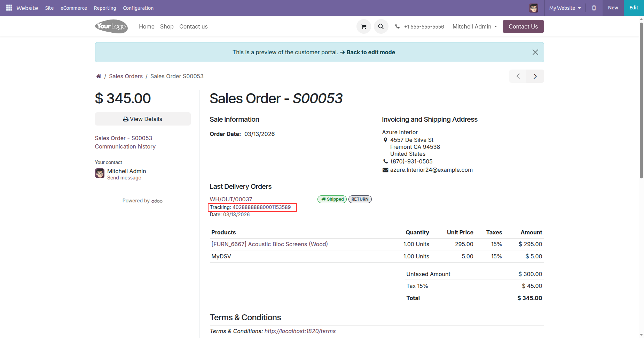
Task: Open the Reporting menu
Action: point(105,8)
